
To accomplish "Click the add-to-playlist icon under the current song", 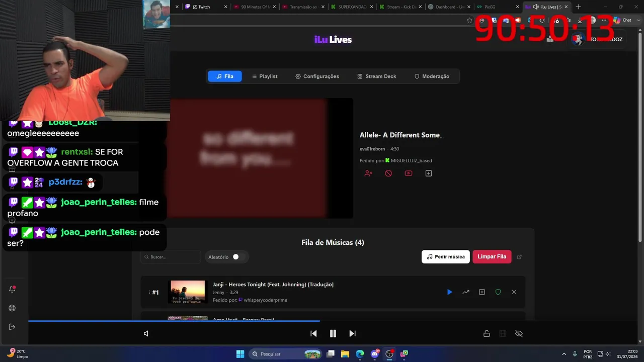I will [x=429, y=173].
